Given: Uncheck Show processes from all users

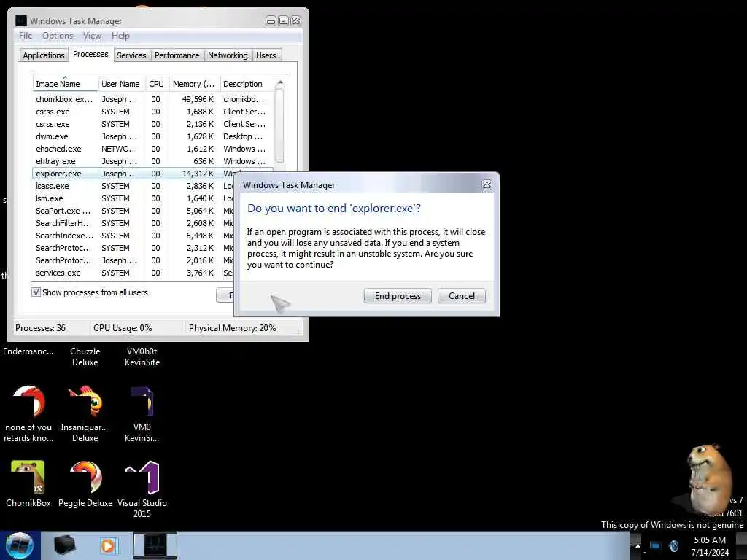Looking at the screenshot, I should (x=36, y=292).
